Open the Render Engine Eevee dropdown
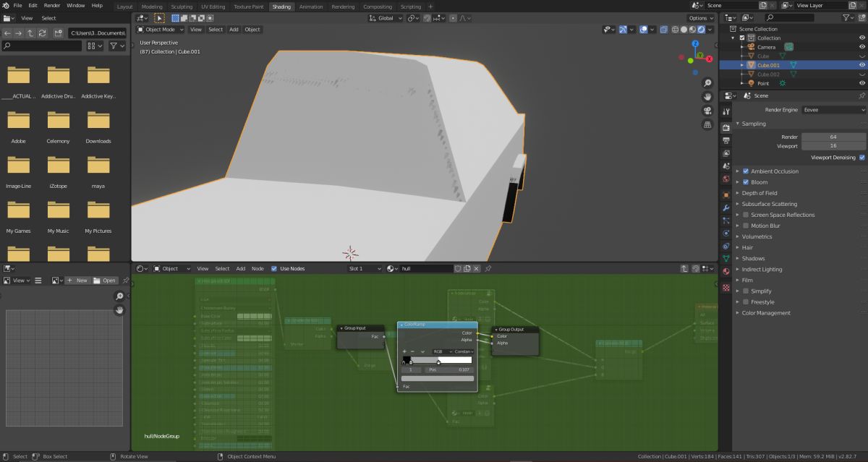The height and width of the screenshot is (462, 868). [833, 110]
